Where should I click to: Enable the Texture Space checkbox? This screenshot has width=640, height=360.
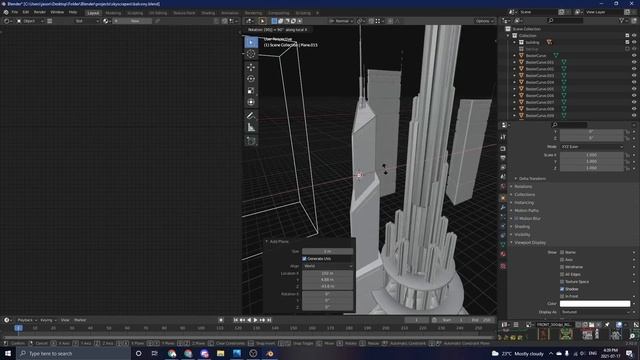pos(562,282)
